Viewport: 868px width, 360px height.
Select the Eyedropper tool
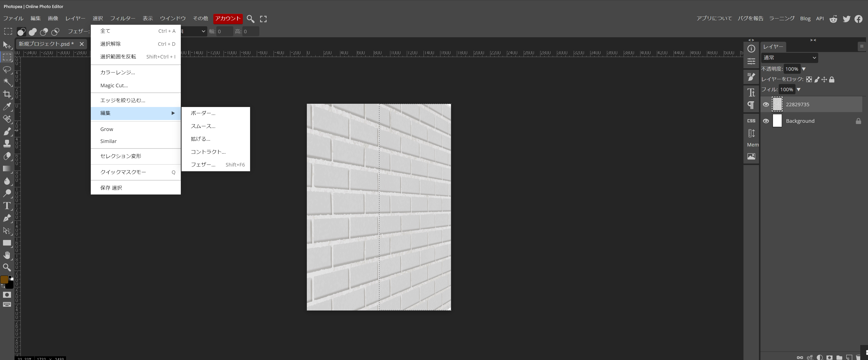click(7, 107)
